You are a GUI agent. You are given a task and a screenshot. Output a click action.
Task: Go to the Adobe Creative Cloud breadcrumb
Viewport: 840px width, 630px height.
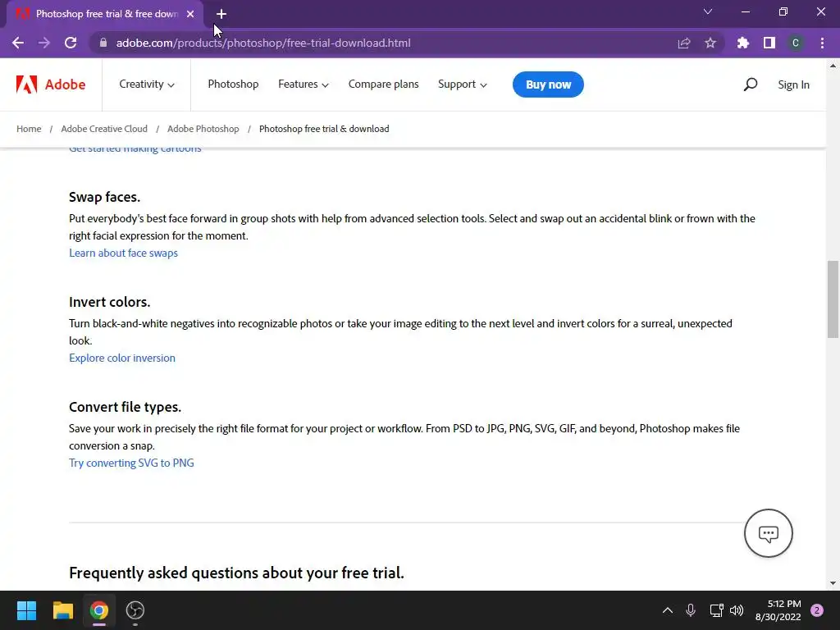[x=104, y=129]
